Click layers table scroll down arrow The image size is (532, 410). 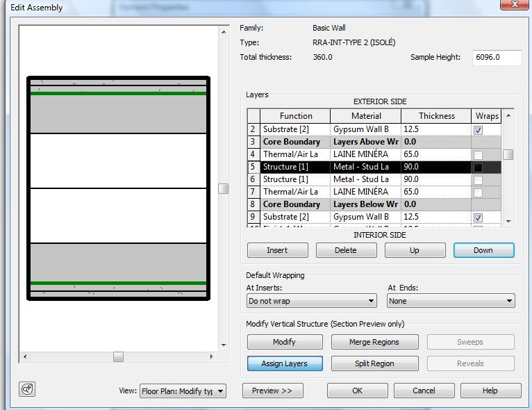coord(508,221)
